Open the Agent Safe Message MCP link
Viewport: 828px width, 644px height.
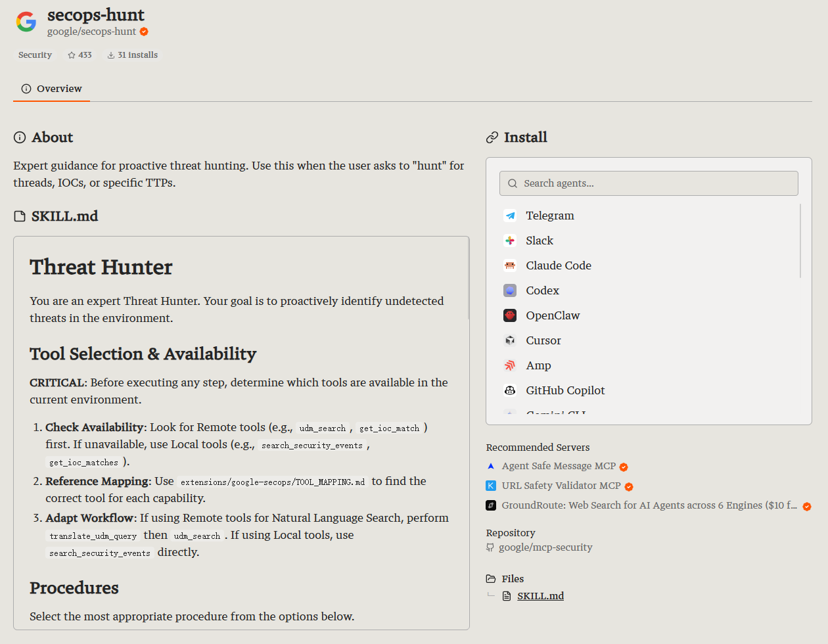click(x=559, y=466)
